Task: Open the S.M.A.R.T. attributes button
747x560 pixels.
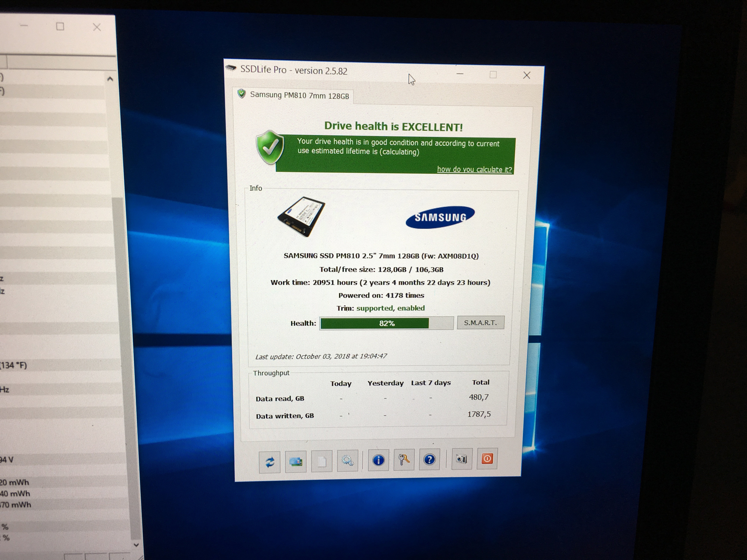Action: click(480, 323)
